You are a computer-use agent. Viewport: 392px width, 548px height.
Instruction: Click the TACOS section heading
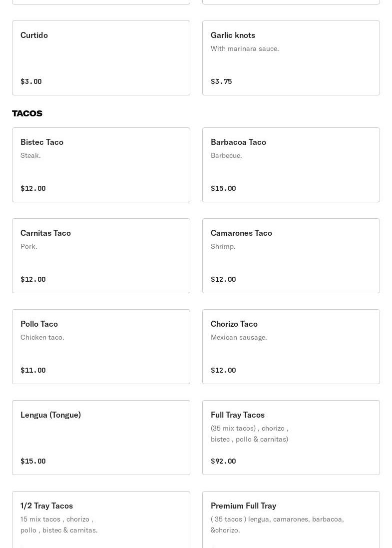(27, 113)
